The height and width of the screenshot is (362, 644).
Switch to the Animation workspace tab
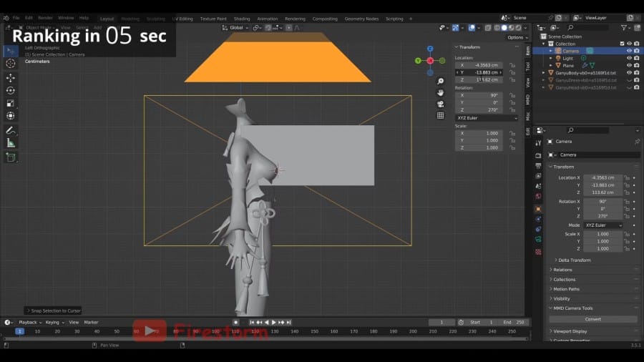coord(268,19)
